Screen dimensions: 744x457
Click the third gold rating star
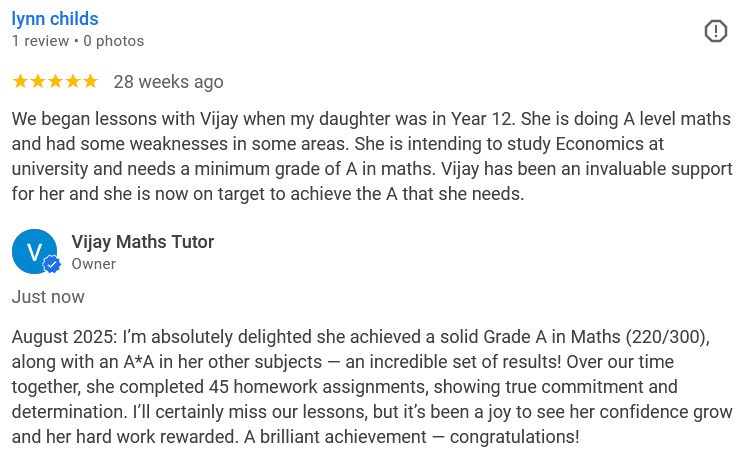point(55,81)
